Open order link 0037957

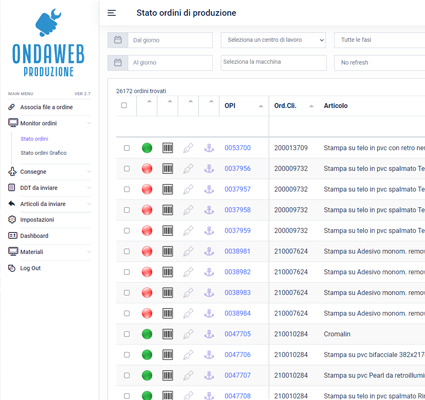click(x=238, y=189)
